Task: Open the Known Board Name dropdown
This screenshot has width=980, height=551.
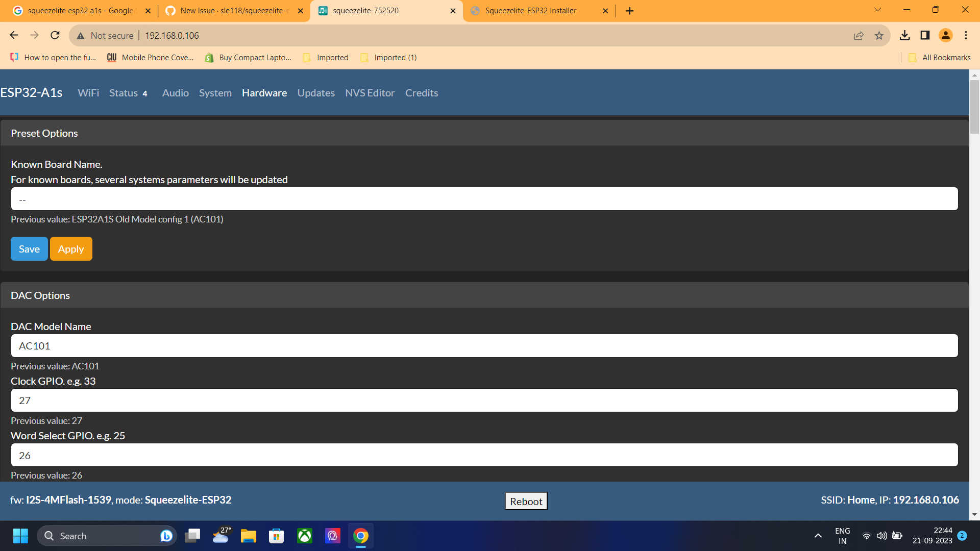Action: (x=484, y=199)
